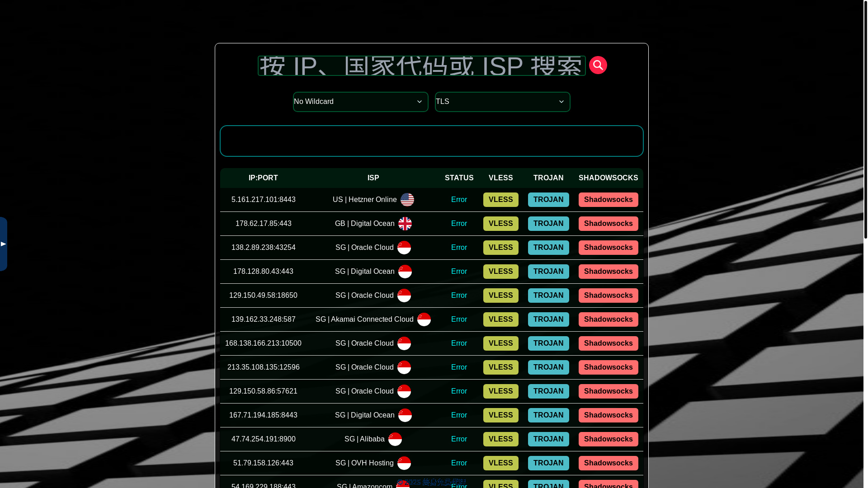Screen dimensions: 868x488
Task: Click Singapore flag beside OVH Hosting
Action: [x=404, y=463]
